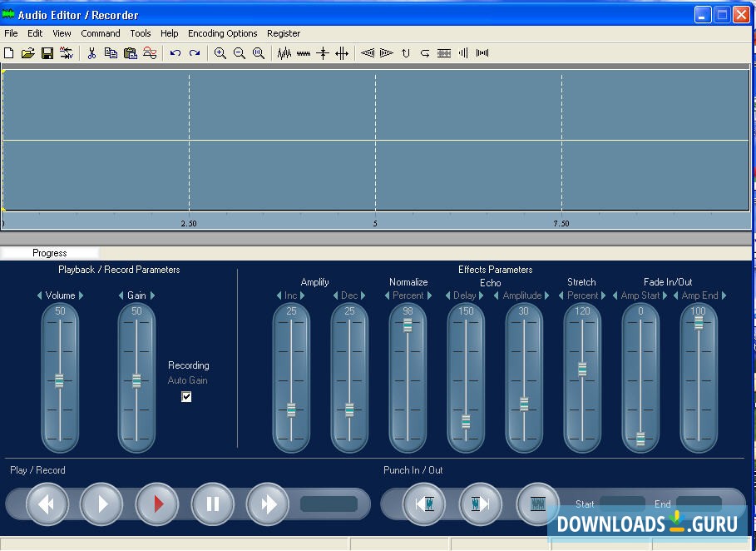Open the Tools menu

(x=140, y=33)
